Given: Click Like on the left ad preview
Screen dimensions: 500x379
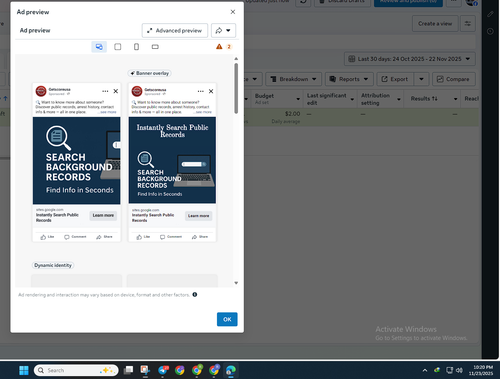Looking at the screenshot, I should pyautogui.click(x=47, y=237).
